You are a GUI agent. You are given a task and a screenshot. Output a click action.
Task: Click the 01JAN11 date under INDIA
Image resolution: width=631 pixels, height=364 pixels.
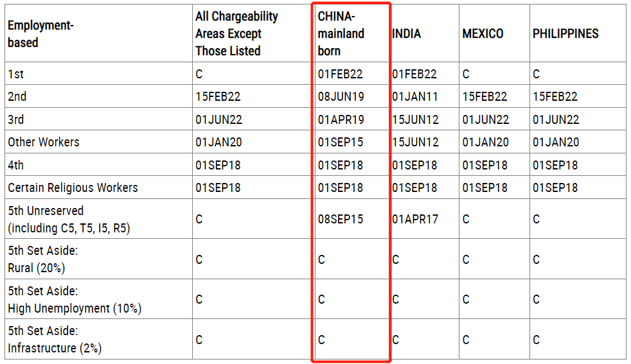point(415,96)
